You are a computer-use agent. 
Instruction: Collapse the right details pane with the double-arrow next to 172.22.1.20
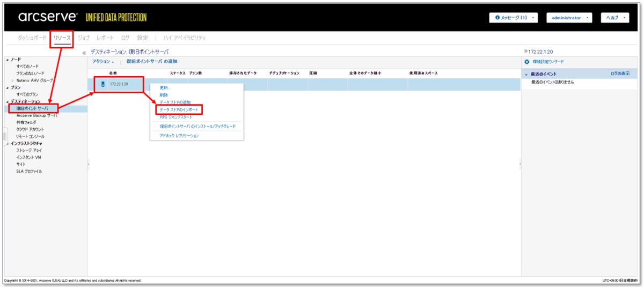pyautogui.click(x=526, y=52)
